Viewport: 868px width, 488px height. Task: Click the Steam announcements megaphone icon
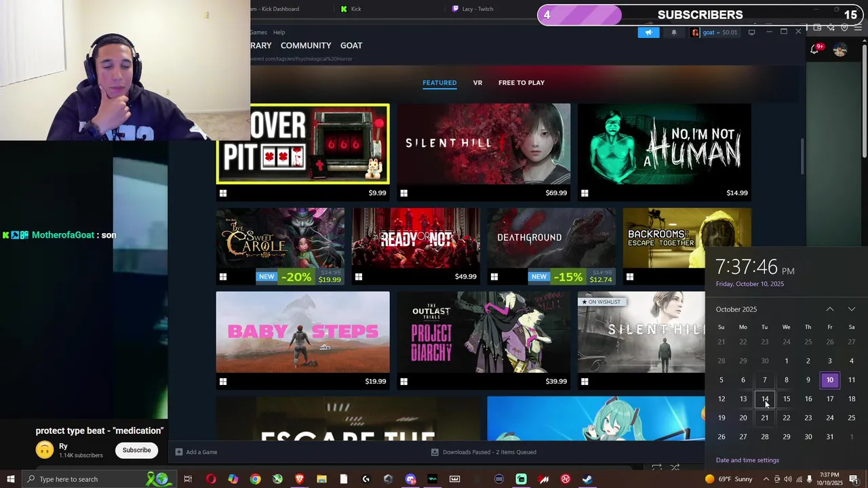coord(648,33)
